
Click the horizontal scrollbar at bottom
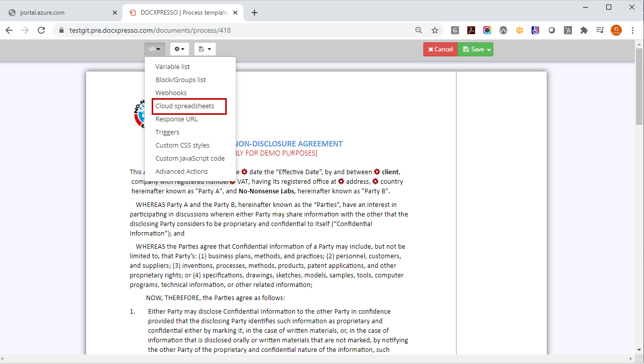317,358
